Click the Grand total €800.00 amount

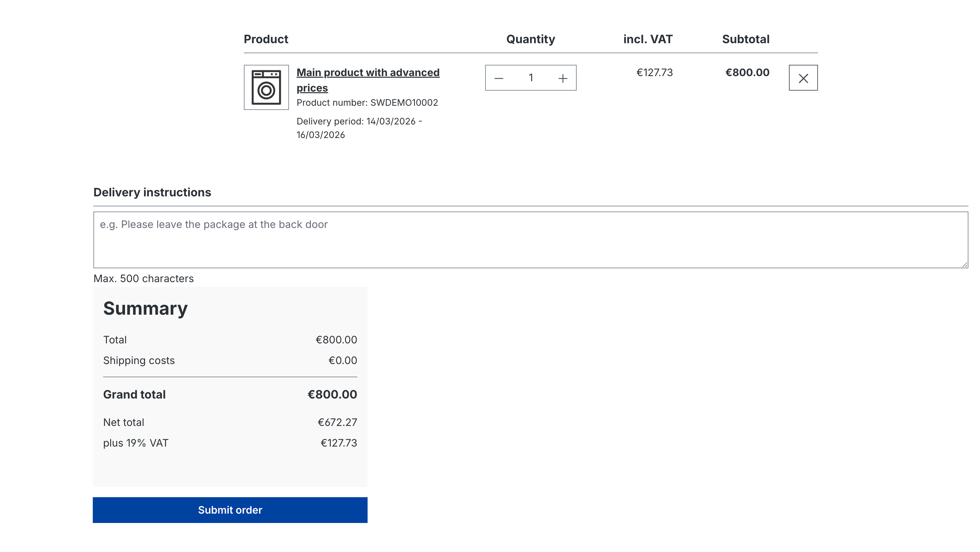coord(332,394)
